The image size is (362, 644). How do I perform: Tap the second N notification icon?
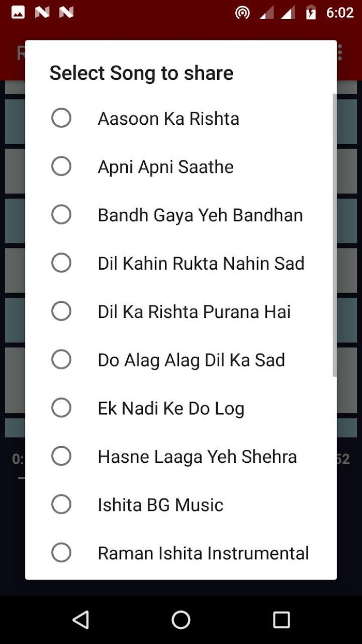[x=66, y=12]
